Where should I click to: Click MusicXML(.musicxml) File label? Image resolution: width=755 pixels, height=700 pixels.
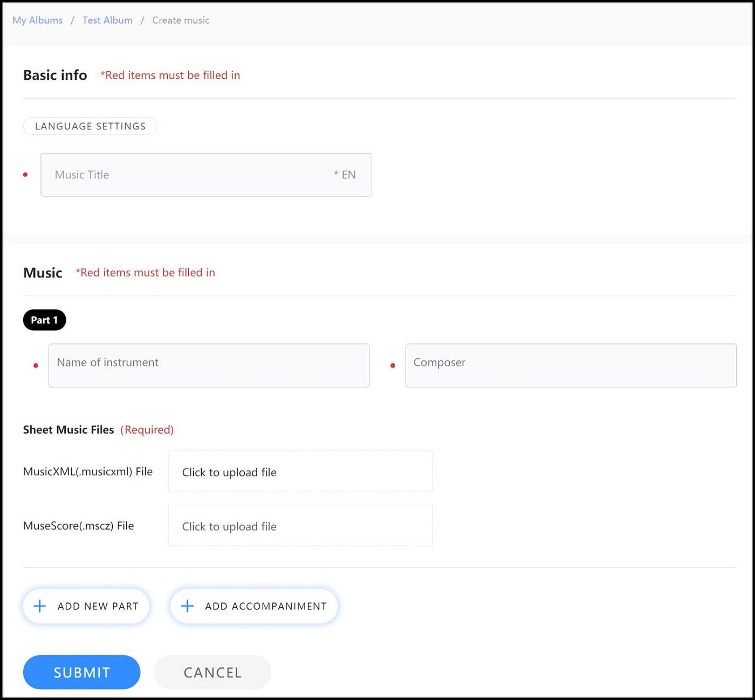tap(88, 471)
